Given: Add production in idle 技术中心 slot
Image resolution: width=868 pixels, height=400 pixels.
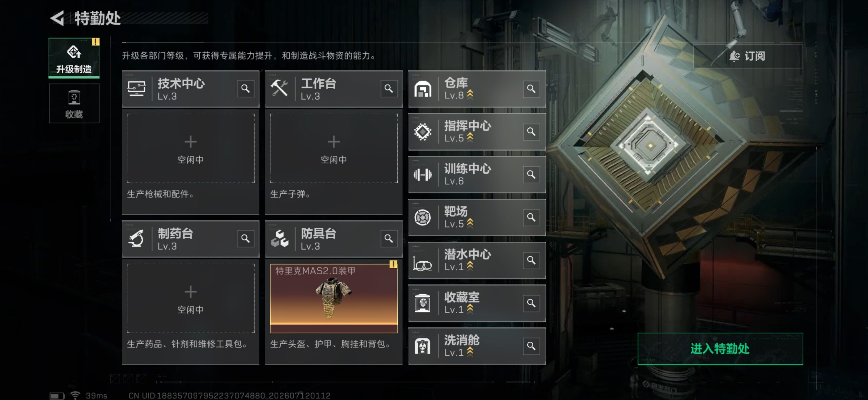Looking at the screenshot, I should [191, 148].
